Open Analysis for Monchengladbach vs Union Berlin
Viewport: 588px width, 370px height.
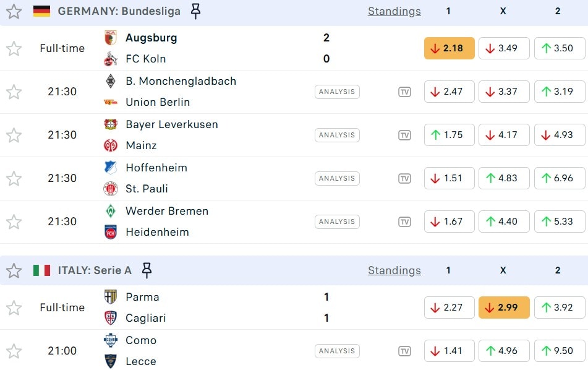tap(337, 92)
